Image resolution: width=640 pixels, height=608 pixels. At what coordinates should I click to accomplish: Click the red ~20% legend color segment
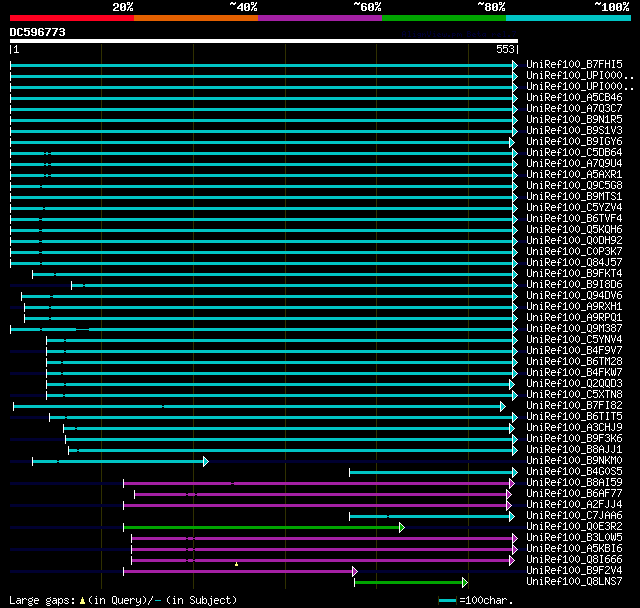point(72,18)
